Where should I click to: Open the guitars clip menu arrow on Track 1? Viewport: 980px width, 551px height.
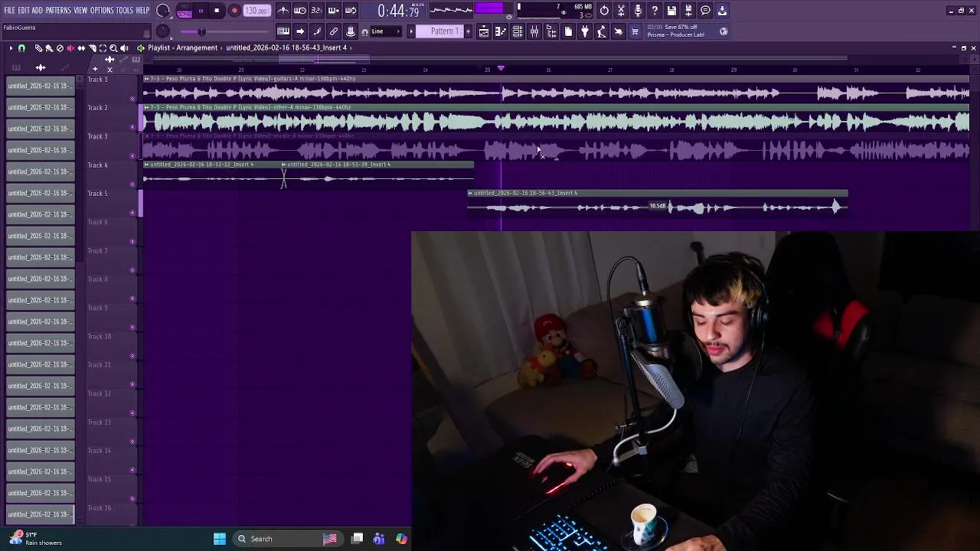pos(146,79)
